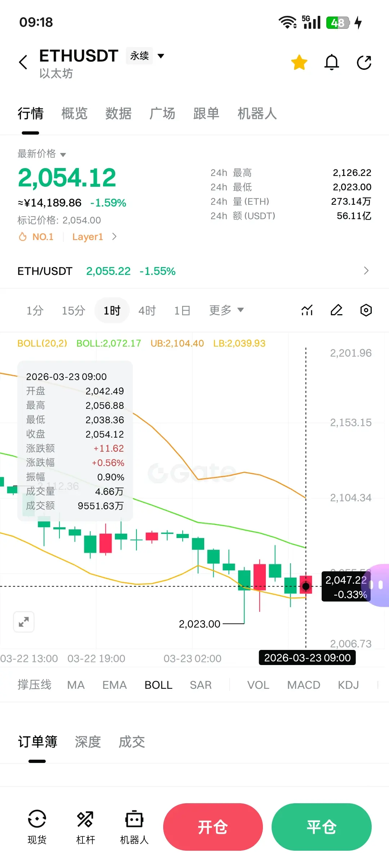389x868 pixels.
Task: Tap the share icon
Action: (364, 62)
